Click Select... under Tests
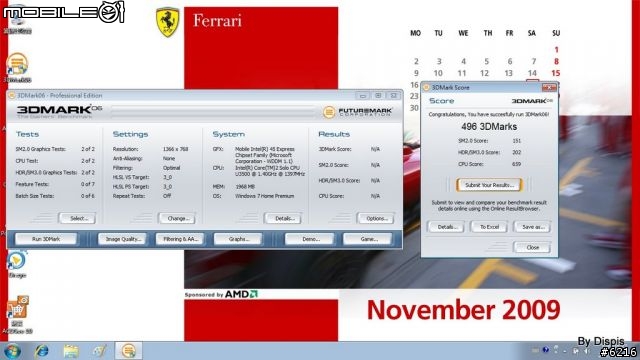The width and height of the screenshot is (640, 360). 78,218
